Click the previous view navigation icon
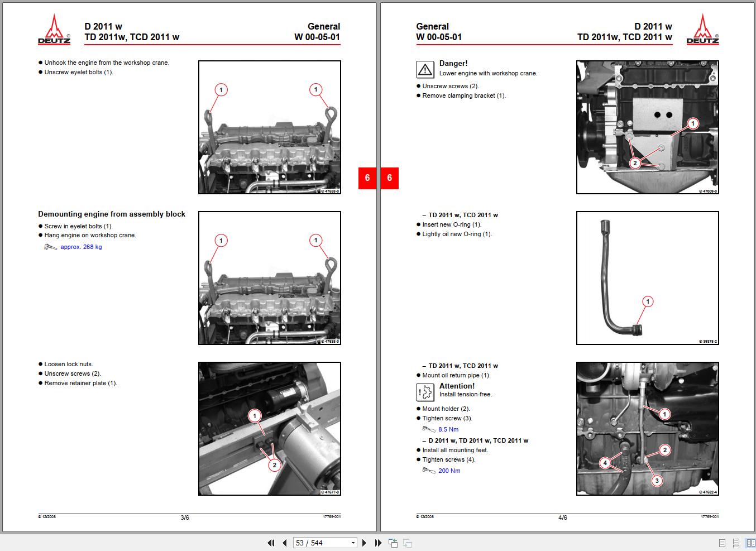This screenshot has width=756, height=551. [393, 543]
